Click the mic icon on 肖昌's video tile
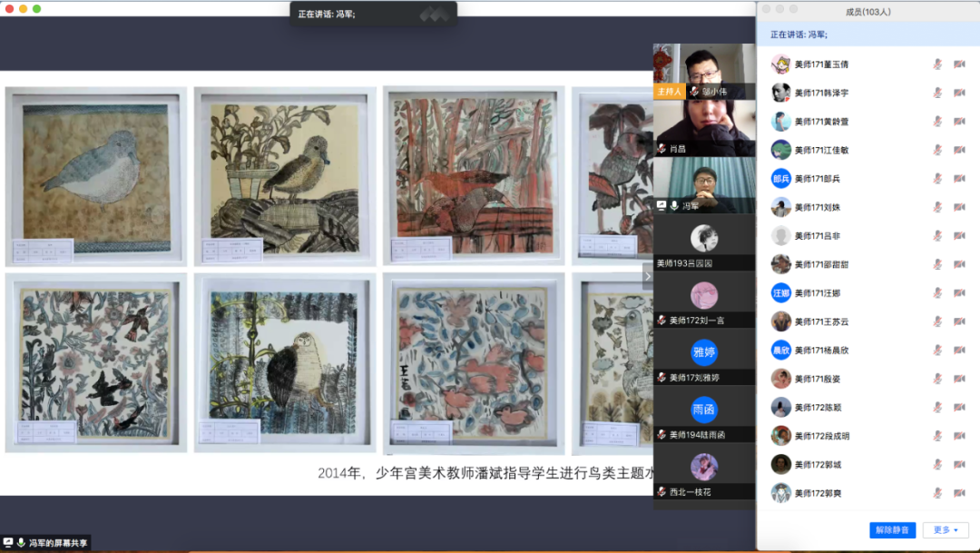This screenshot has height=553, width=980. (x=662, y=148)
